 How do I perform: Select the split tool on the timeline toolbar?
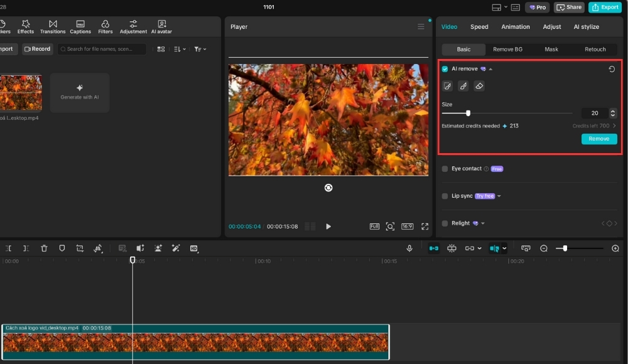tap(8, 249)
